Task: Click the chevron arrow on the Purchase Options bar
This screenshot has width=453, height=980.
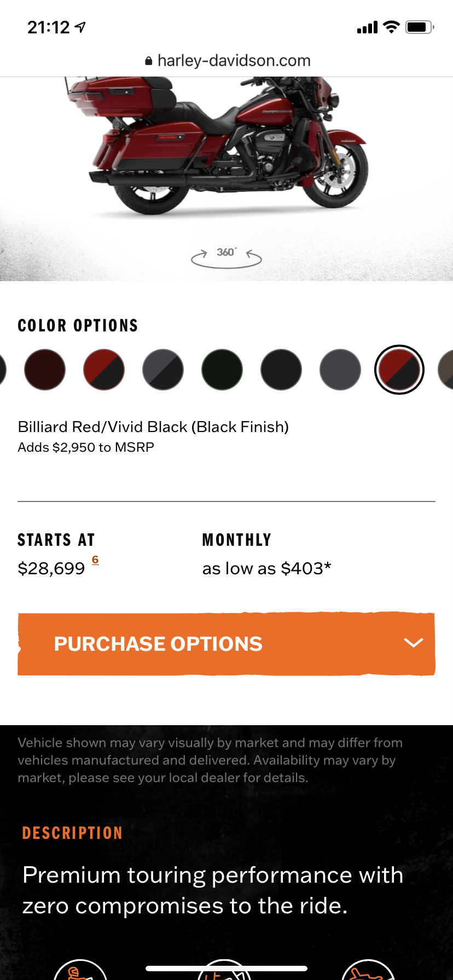Action: pyautogui.click(x=413, y=643)
